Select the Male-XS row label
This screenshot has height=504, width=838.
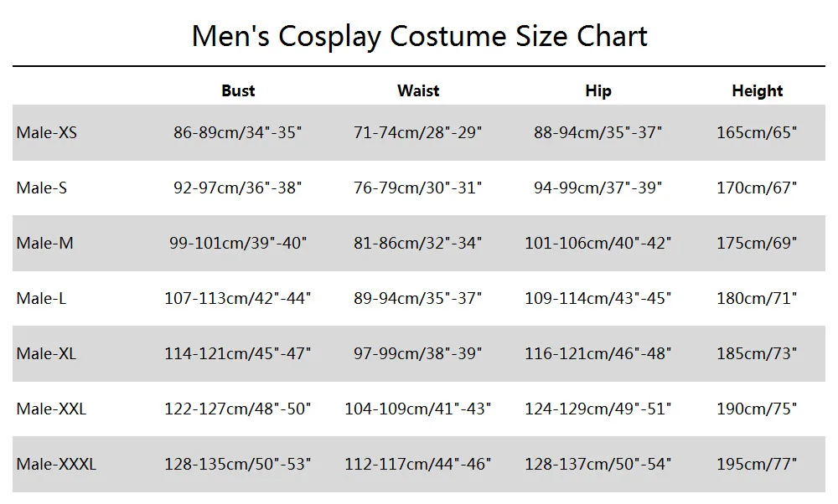(46, 132)
